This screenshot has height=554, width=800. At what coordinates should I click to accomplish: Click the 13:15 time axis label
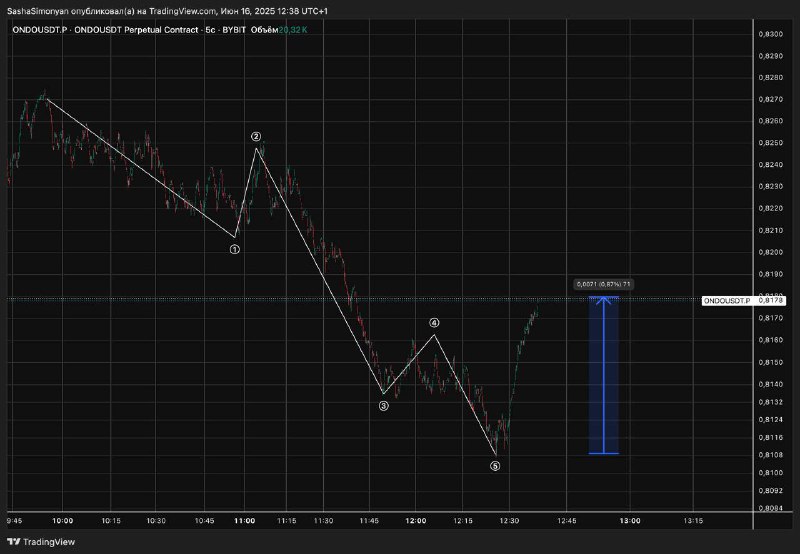693,521
